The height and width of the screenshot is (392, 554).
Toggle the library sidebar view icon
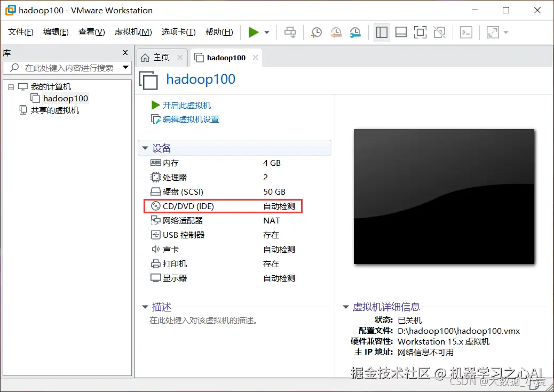[x=382, y=32]
